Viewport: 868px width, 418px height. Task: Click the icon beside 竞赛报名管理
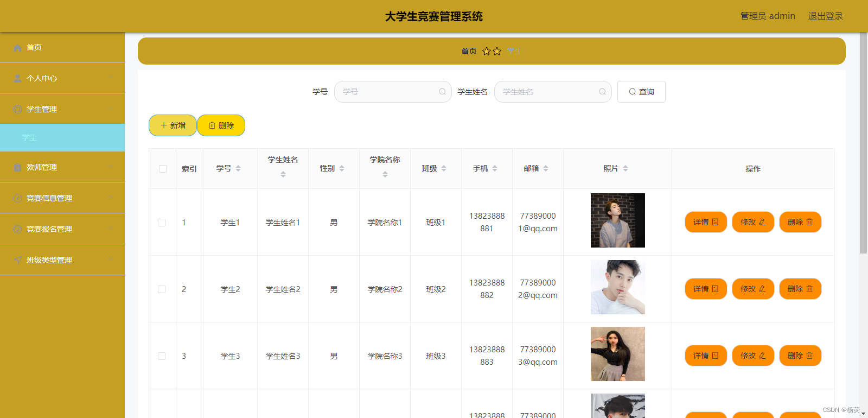(17, 229)
